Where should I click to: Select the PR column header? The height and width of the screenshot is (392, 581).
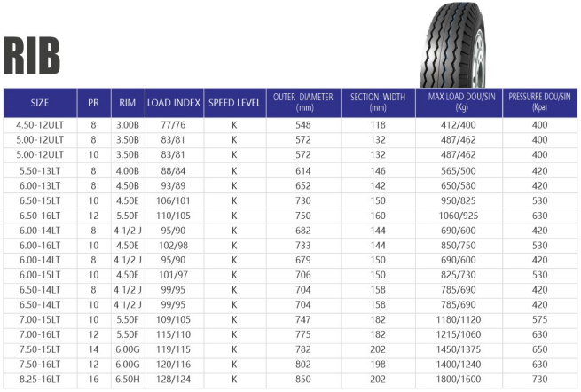(x=94, y=103)
